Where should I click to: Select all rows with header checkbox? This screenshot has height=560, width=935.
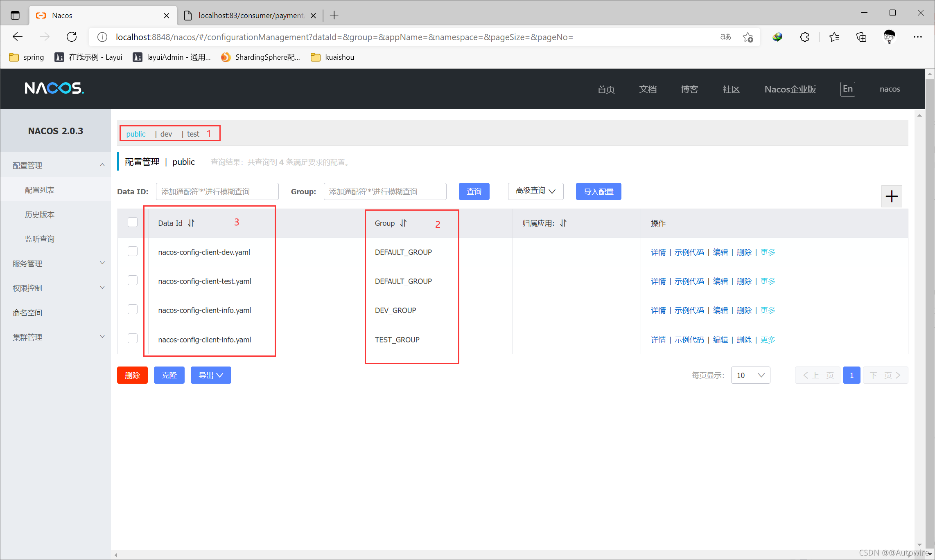pyautogui.click(x=133, y=222)
